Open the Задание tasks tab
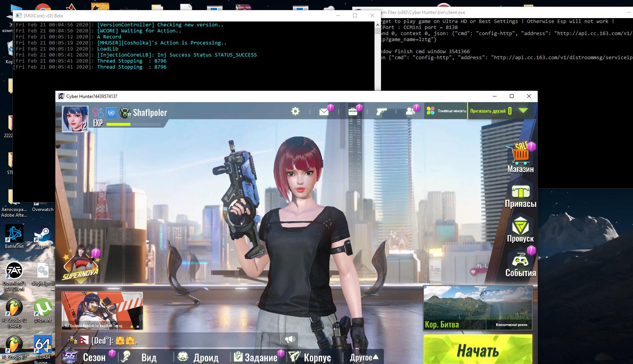 coord(256,357)
